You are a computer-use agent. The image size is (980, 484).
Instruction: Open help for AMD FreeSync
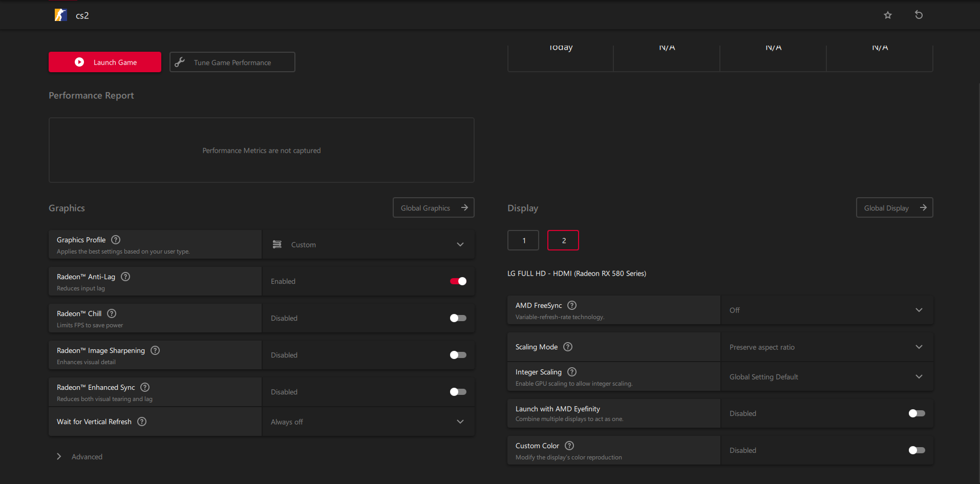tap(572, 305)
